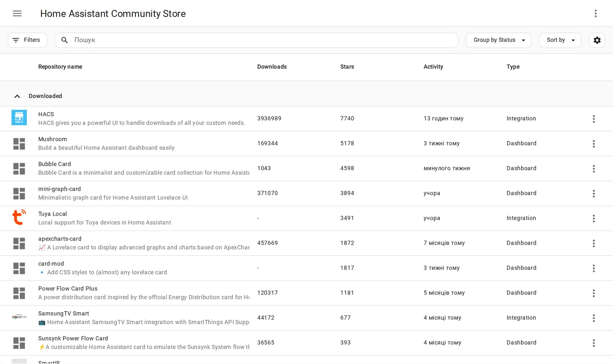Open apexcharts-card row three-dot menu

pyautogui.click(x=593, y=243)
